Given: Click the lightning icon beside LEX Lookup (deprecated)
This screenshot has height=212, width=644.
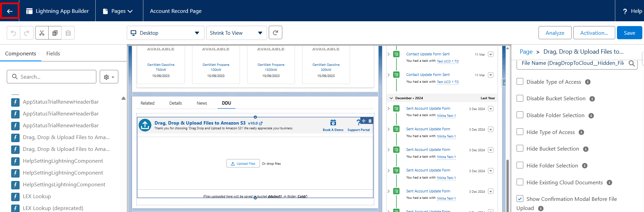Looking at the screenshot, I should 15,208.
